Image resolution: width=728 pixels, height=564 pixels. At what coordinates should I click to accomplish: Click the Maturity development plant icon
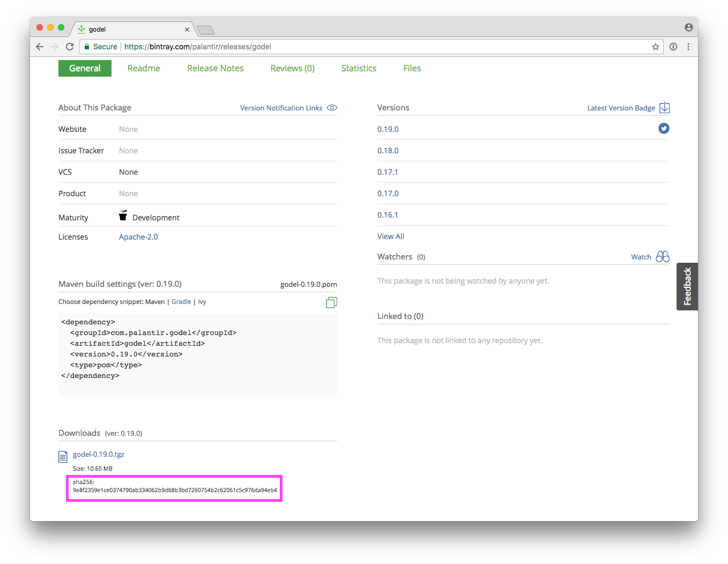123,216
